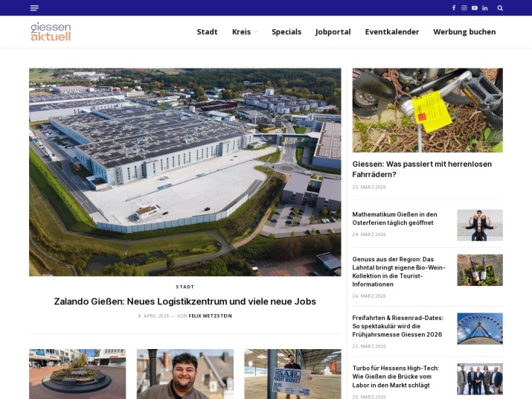Open the Kreis menu item
The width and height of the screenshot is (532, 399).
click(x=241, y=31)
